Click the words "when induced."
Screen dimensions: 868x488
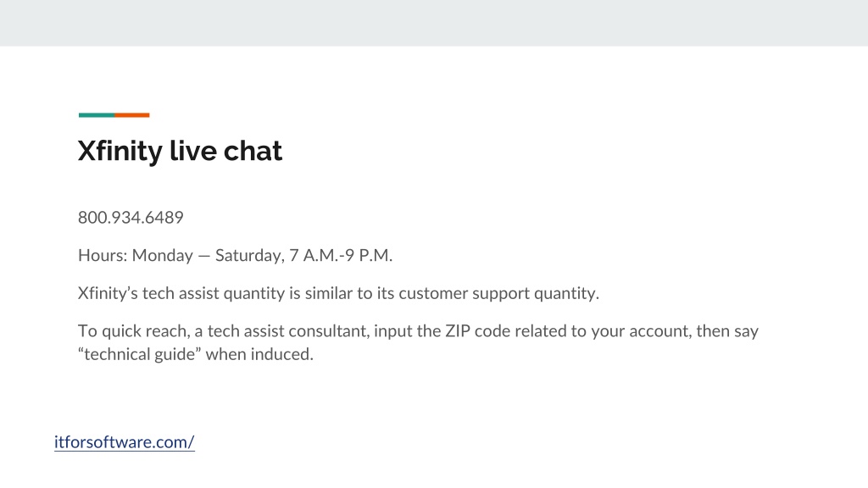click(x=259, y=354)
